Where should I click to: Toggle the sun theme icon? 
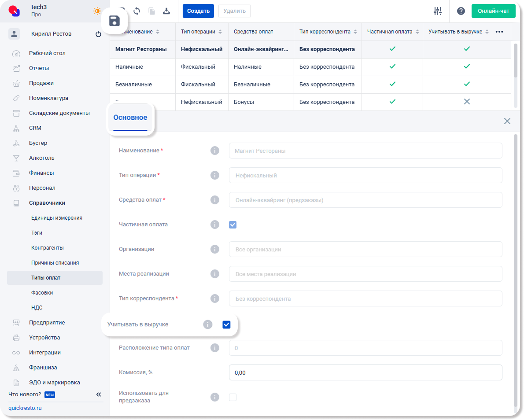click(97, 11)
